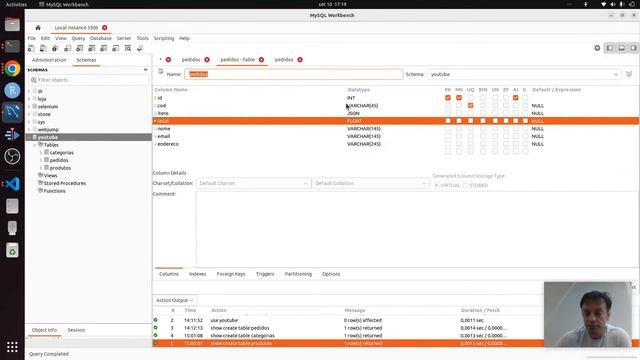The height and width of the screenshot is (360, 640).
Task: Toggle the left sidebar panel icon
Action: tap(609, 48)
